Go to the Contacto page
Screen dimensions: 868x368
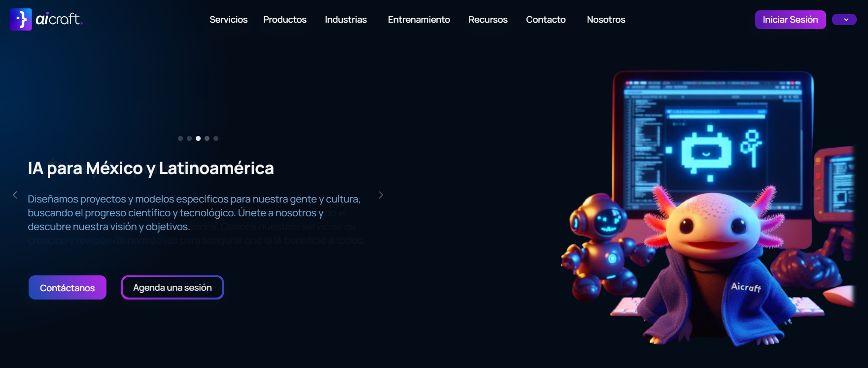[546, 20]
